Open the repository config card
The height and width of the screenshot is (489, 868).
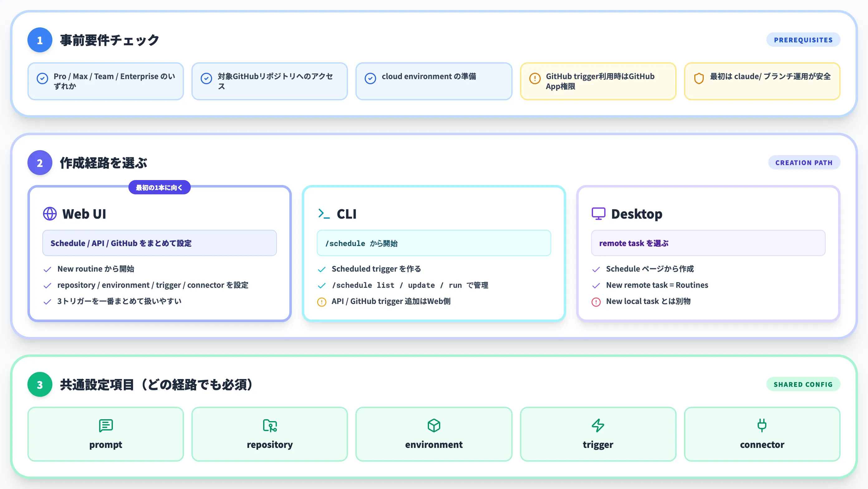(270, 434)
